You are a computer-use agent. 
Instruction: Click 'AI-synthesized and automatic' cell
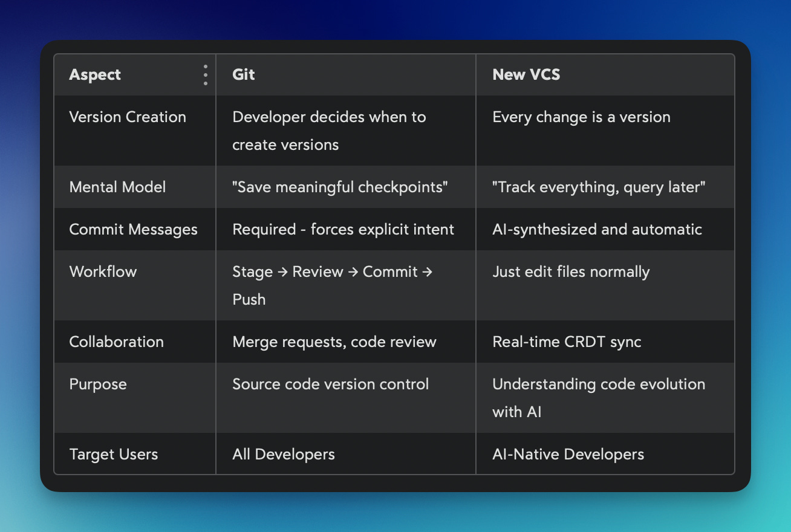(605, 229)
